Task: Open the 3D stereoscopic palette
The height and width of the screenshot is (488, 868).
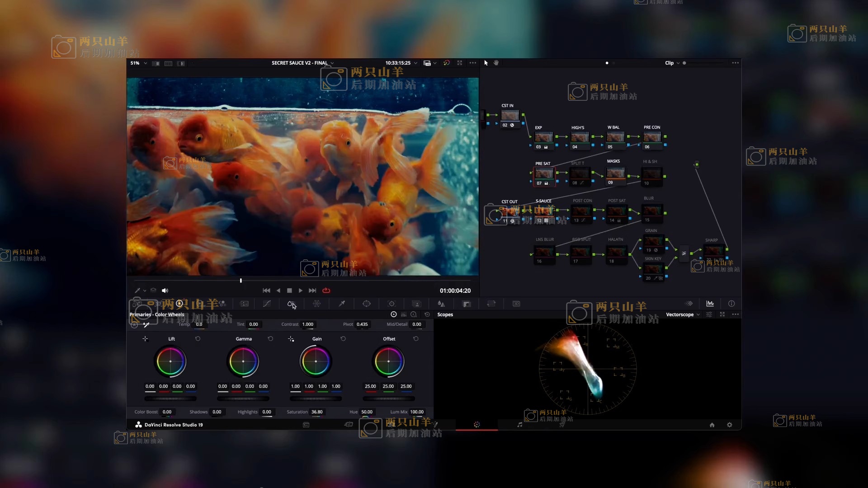Action: [x=516, y=304]
